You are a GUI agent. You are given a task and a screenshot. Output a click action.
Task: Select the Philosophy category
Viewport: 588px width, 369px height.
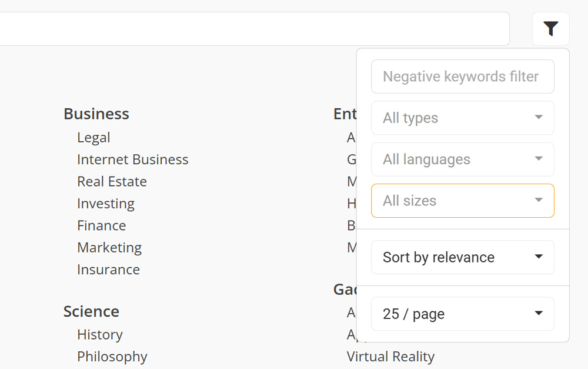[112, 357]
